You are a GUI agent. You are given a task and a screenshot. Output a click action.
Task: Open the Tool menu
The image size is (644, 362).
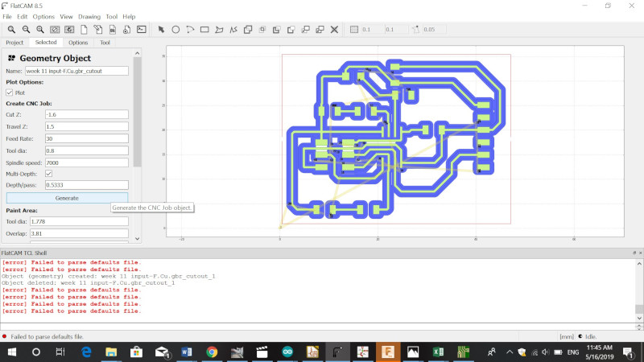(112, 17)
